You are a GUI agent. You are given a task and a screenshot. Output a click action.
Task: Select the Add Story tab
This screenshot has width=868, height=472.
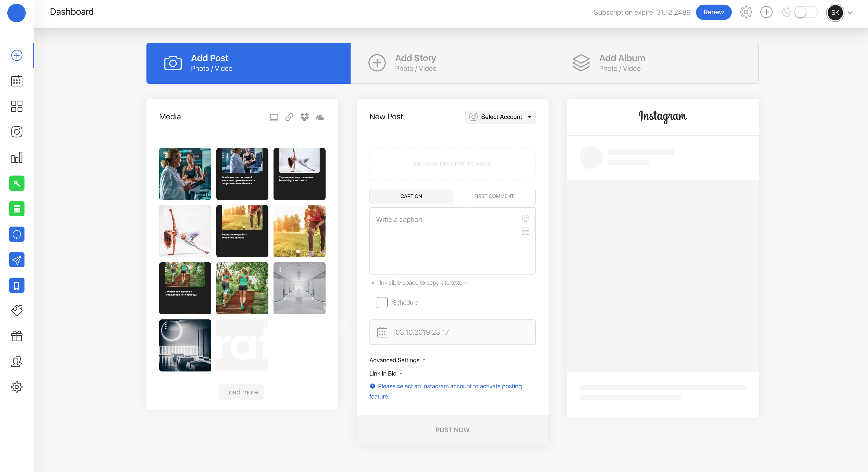click(x=452, y=63)
